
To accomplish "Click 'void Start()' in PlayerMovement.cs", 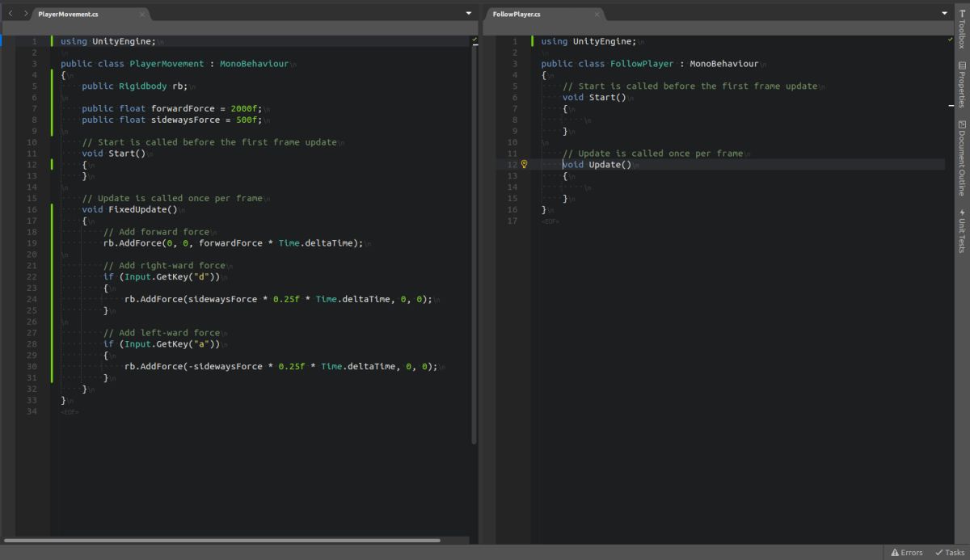I will (113, 154).
